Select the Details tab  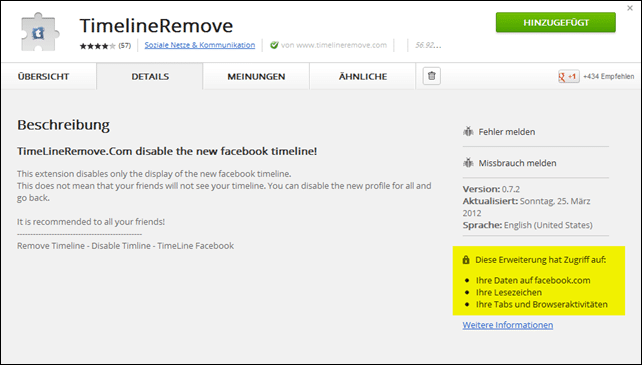point(150,77)
